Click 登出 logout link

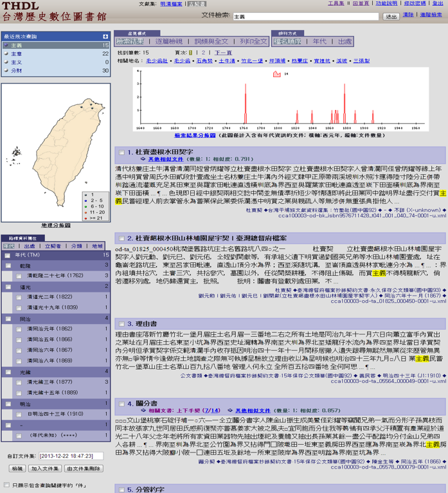(438, 3)
